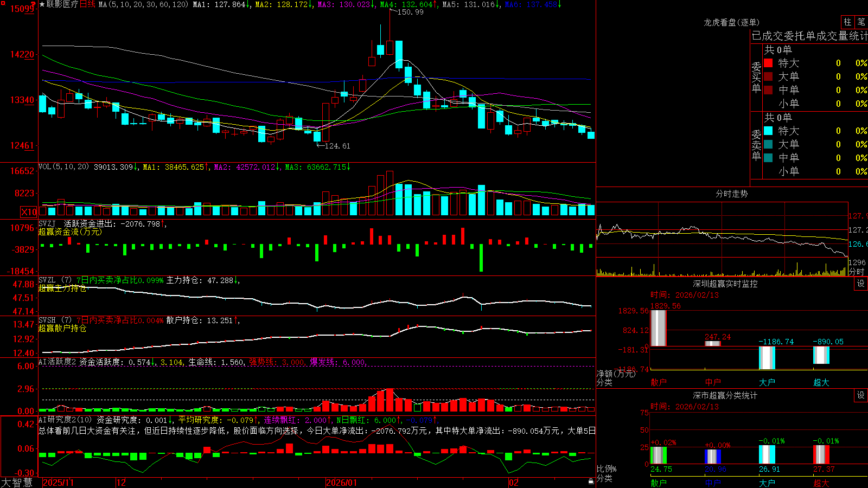868x488 pixels.
Task: Click the 24.75 散户 ratio bar
Action: pos(658,455)
